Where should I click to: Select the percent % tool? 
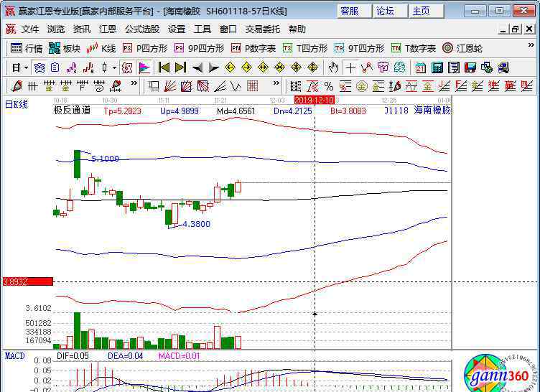329,86
